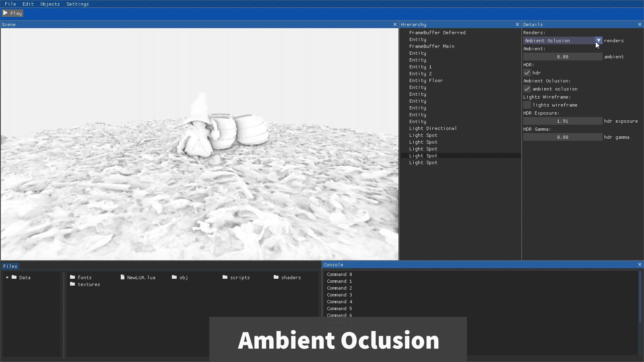Close the Console panel

[640, 265]
